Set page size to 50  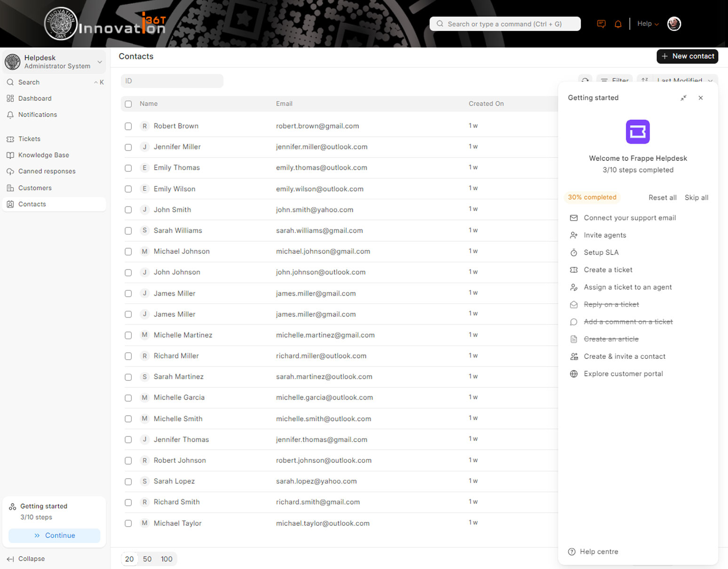[x=147, y=559]
